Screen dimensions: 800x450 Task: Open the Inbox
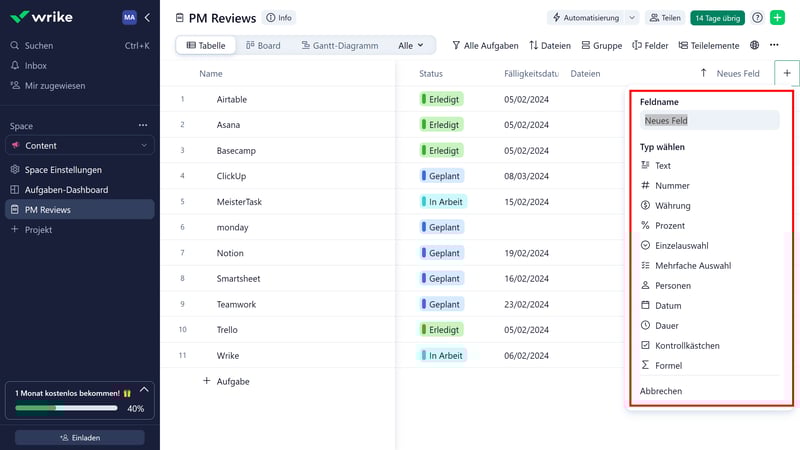[35, 65]
